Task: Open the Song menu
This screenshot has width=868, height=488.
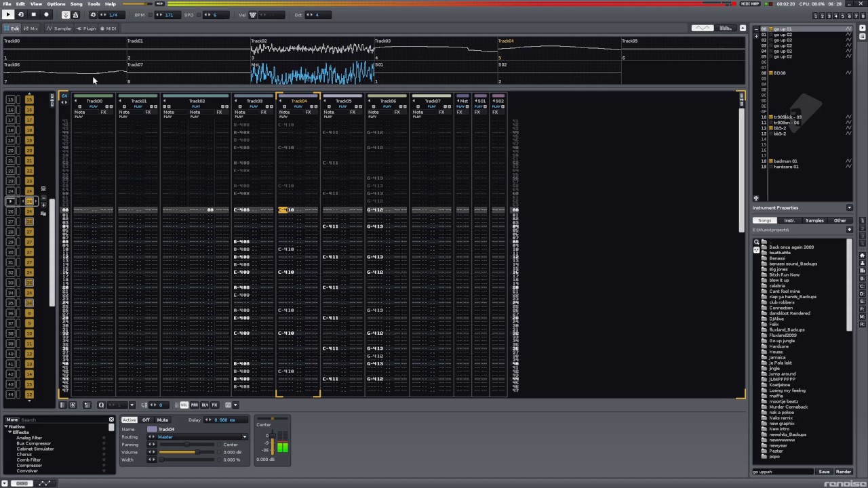Action: [77, 4]
